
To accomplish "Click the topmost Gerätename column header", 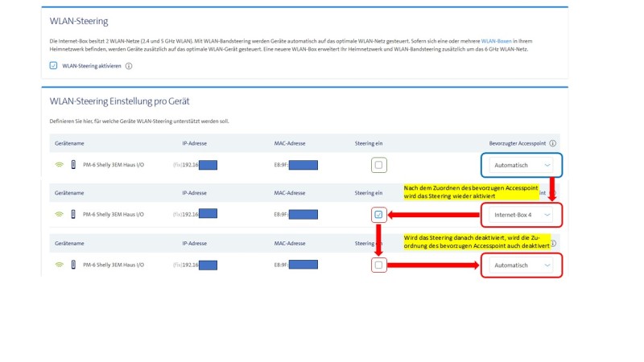I will click(x=68, y=144).
